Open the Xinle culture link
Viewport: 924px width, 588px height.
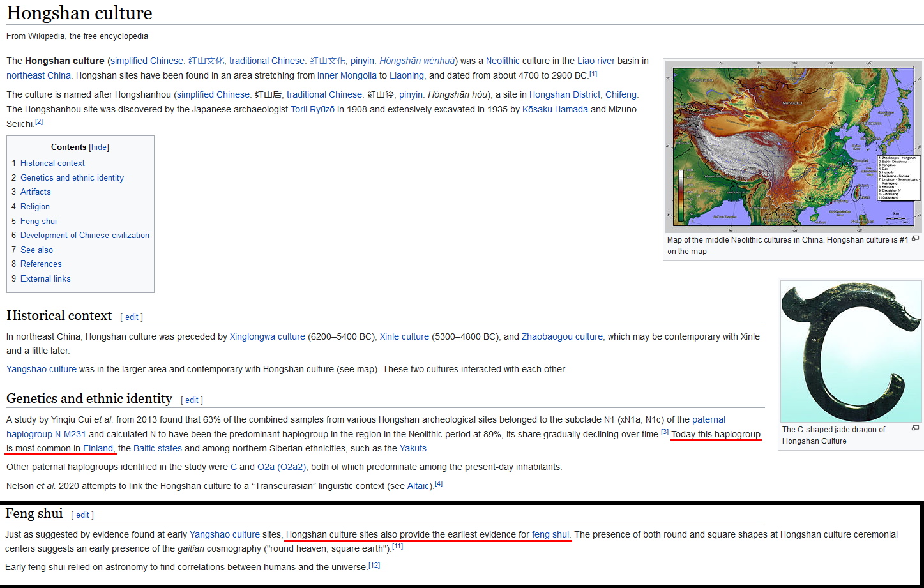[x=404, y=337]
